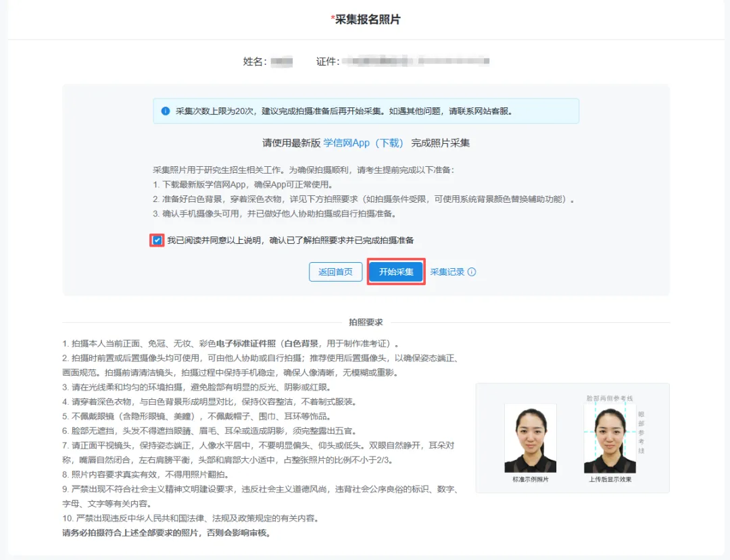730x560 pixels.
Task: Click the 姓名 label
Action: pyautogui.click(x=255, y=61)
